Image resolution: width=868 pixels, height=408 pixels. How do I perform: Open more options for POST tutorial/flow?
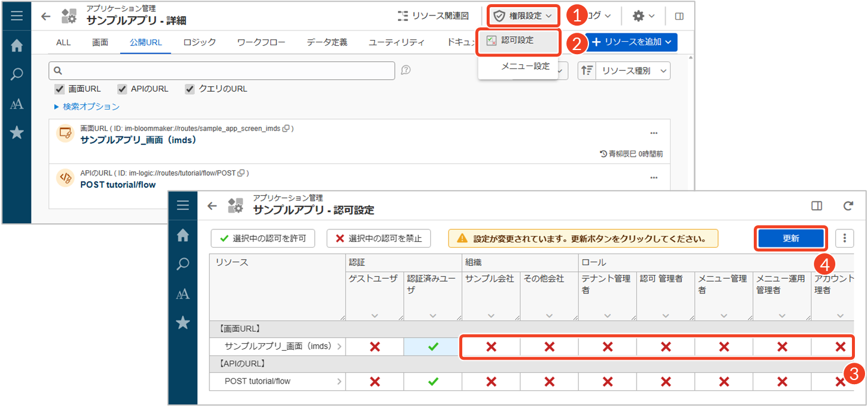(x=654, y=177)
